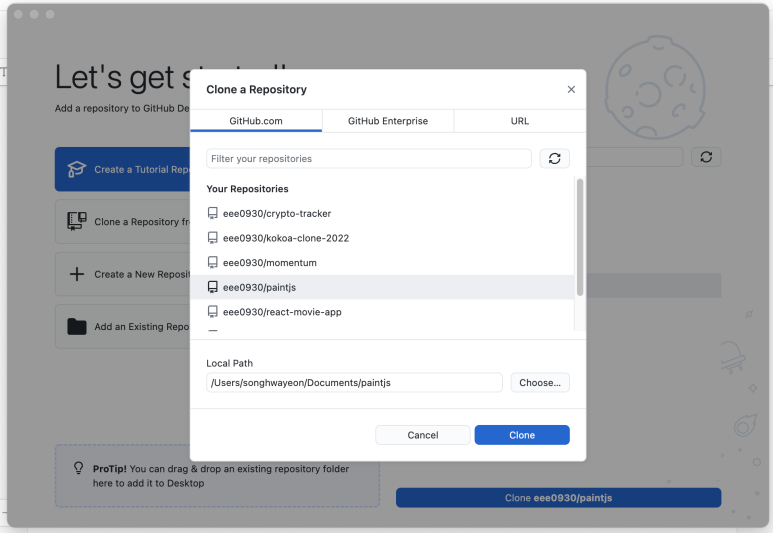Cancel the clone dialog
The image size is (773, 533).
click(422, 435)
